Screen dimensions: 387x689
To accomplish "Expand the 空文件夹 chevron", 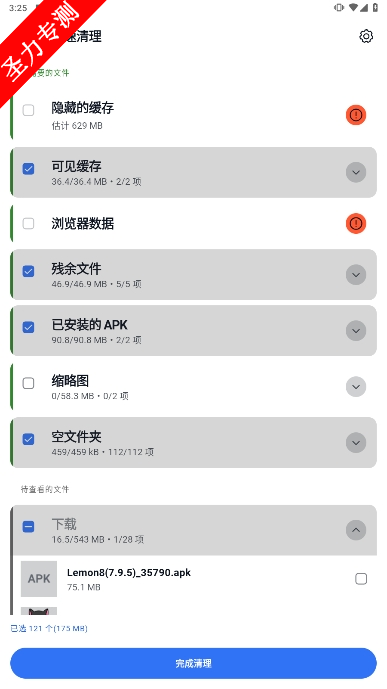I will pyautogui.click(x=356, y=442).
